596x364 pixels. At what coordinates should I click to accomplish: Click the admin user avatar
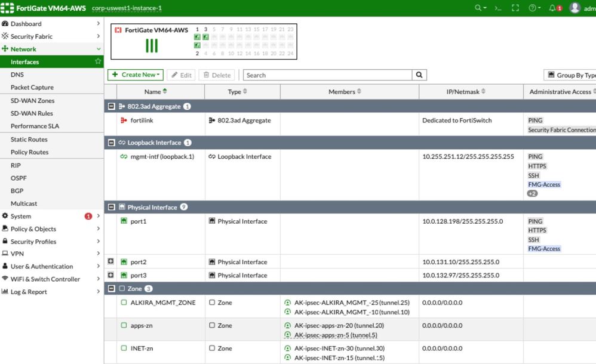(575, 8)
